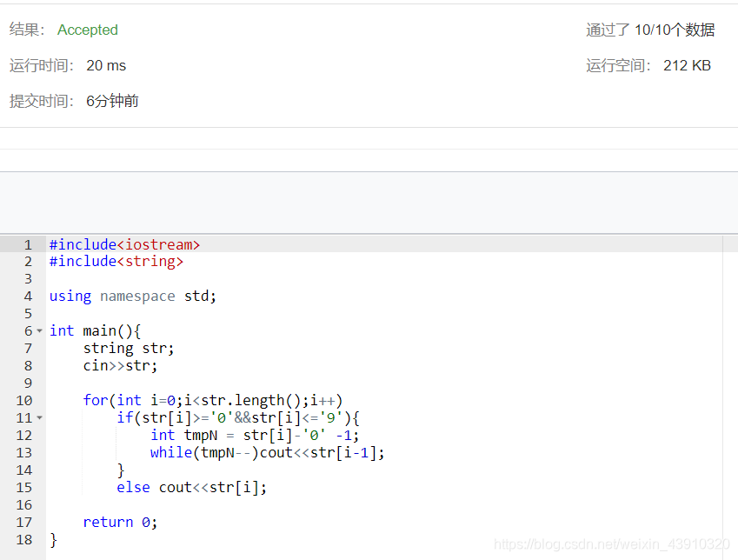Viewport: 738px width, 560px height.
Task: Click line number 18 in gutter
Action: click(x=24, y=540)
